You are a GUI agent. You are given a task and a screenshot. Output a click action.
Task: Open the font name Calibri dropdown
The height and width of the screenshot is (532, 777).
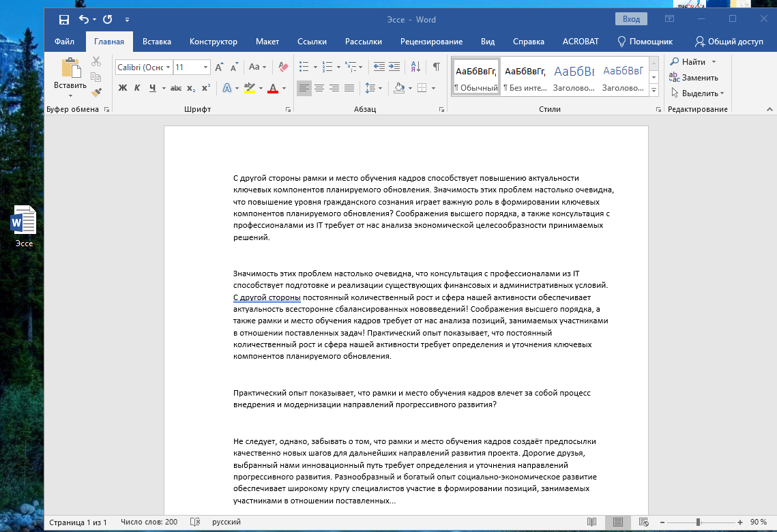[x=168, y=67]
